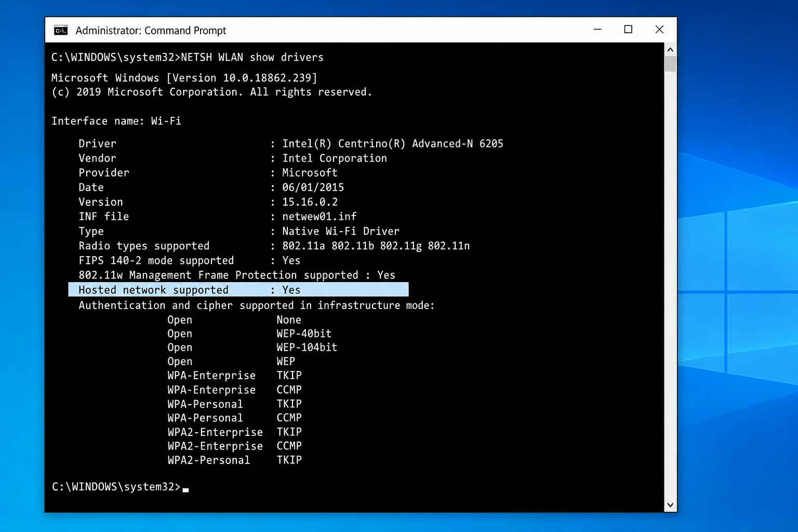Click the 'Yes' value for Hosted network
The width and height of the screenshot is (798, 532).
291,290
